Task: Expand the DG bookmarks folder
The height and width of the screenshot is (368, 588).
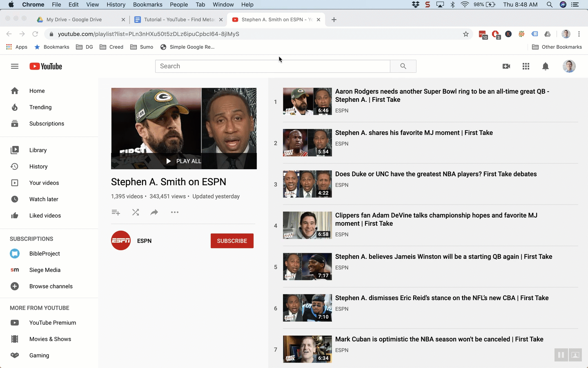Action: coord(85,47)
